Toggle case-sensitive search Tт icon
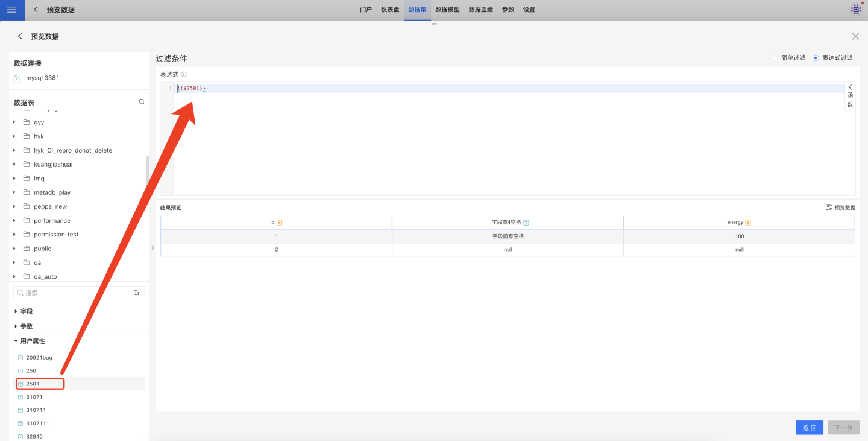The width and height of the screenshot is (868, 441). pyautogui.click(x=137, y=293)
